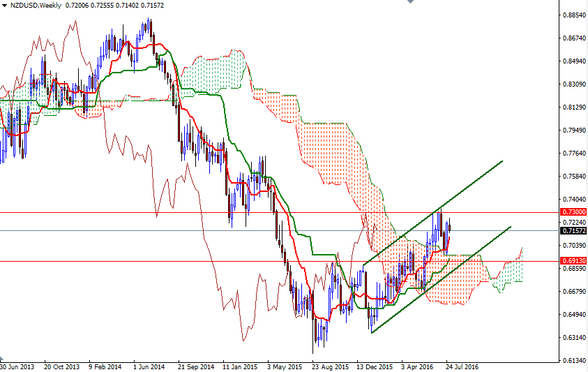The width and height of the screenshot is (588, 372).
Task: Click the current price label 0.71572
Action: tap(573, 230)
